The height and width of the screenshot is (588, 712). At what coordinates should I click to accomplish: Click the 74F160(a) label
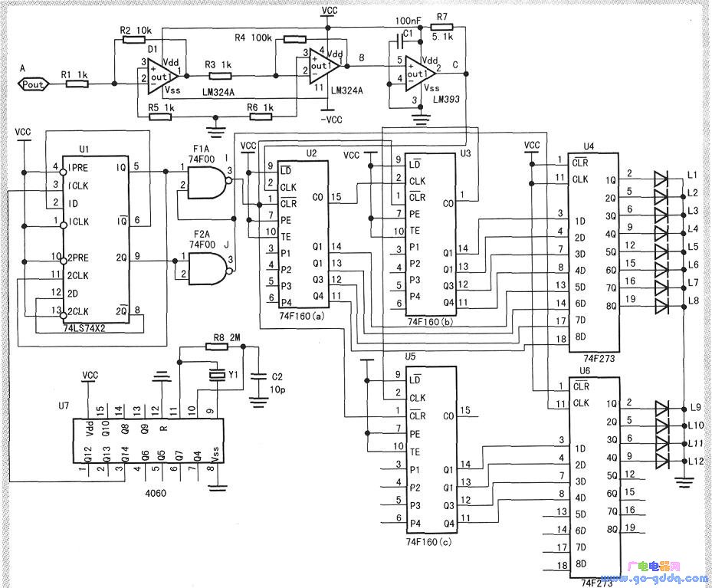[302, 316]
